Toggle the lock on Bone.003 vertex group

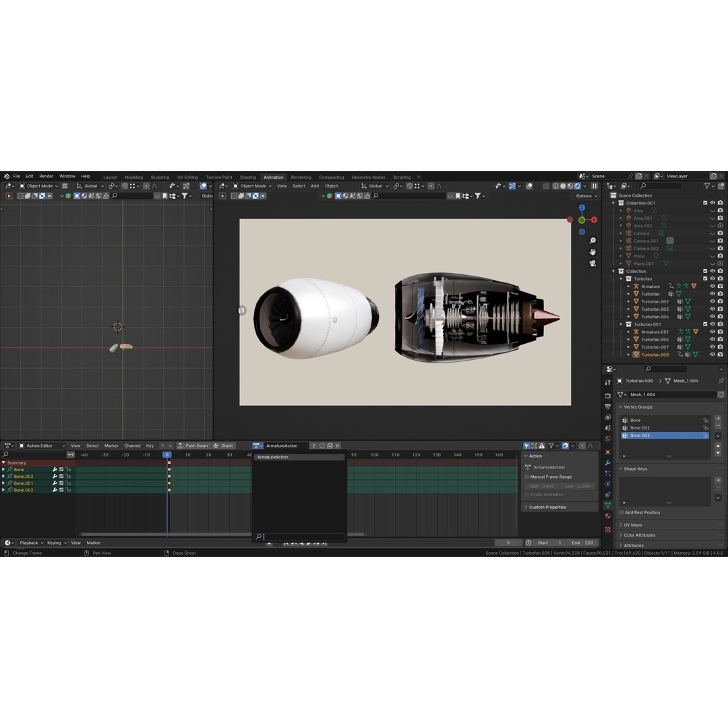coord(705,435)
